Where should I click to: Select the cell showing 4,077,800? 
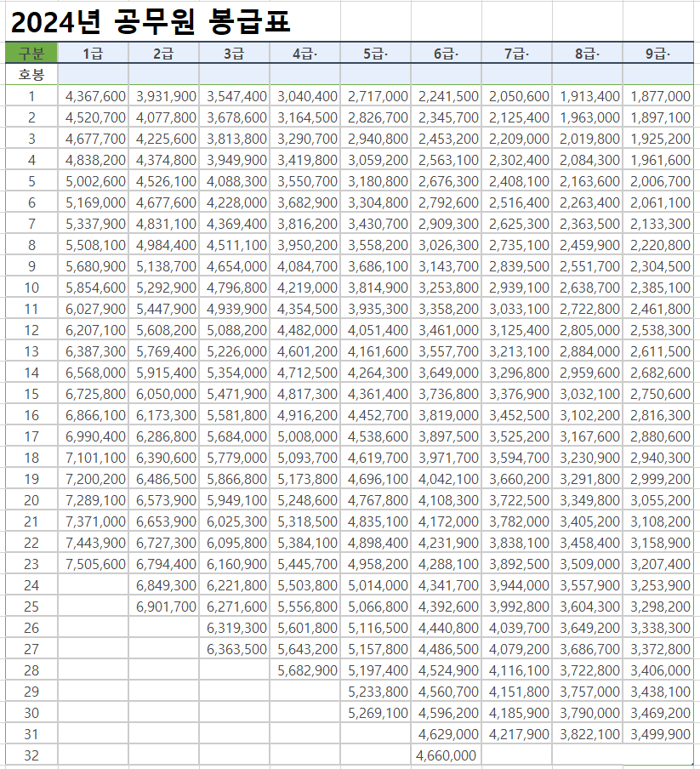[163, 117]
